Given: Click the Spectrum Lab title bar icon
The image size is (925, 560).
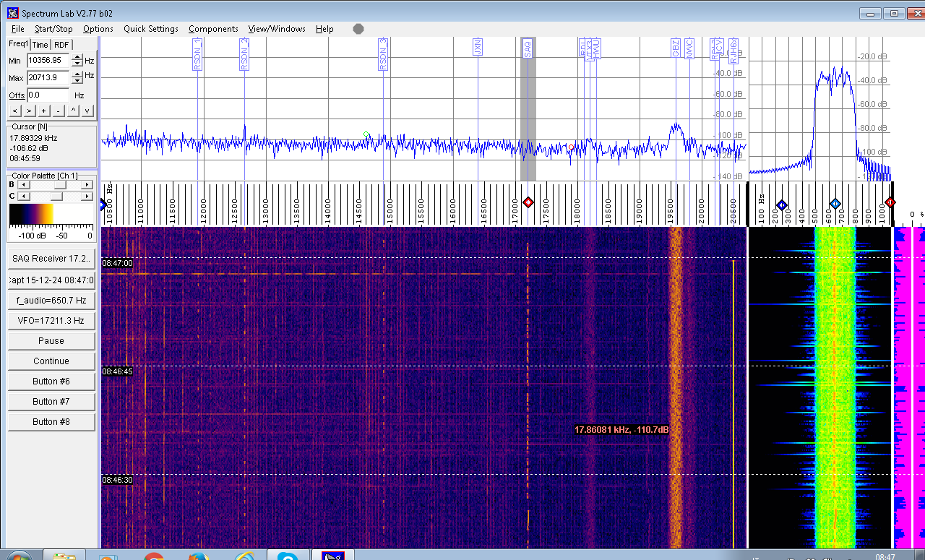Looking at the screenshot, I should point(12,13).
